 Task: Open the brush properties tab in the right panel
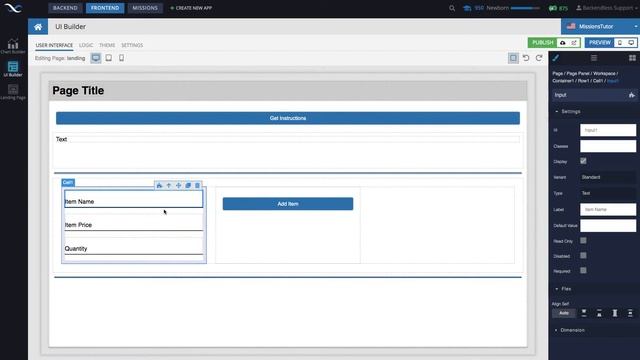[x=556, y=58]
